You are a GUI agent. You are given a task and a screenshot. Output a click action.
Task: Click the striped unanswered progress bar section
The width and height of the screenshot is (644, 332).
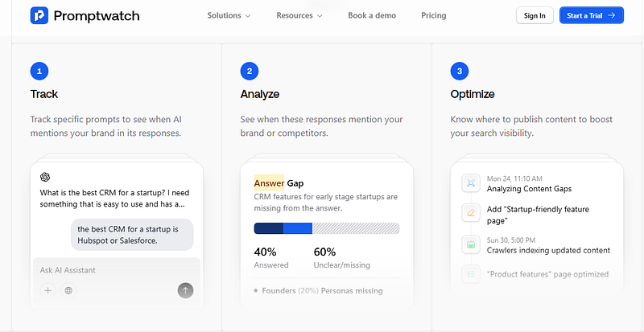pos(356,228)
